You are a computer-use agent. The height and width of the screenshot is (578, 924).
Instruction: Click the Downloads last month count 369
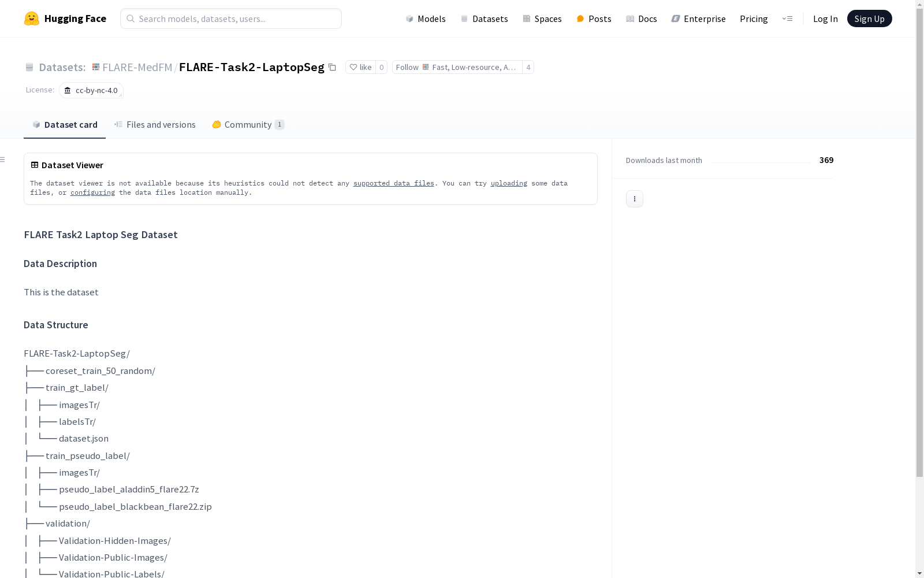tap(826, 160)
